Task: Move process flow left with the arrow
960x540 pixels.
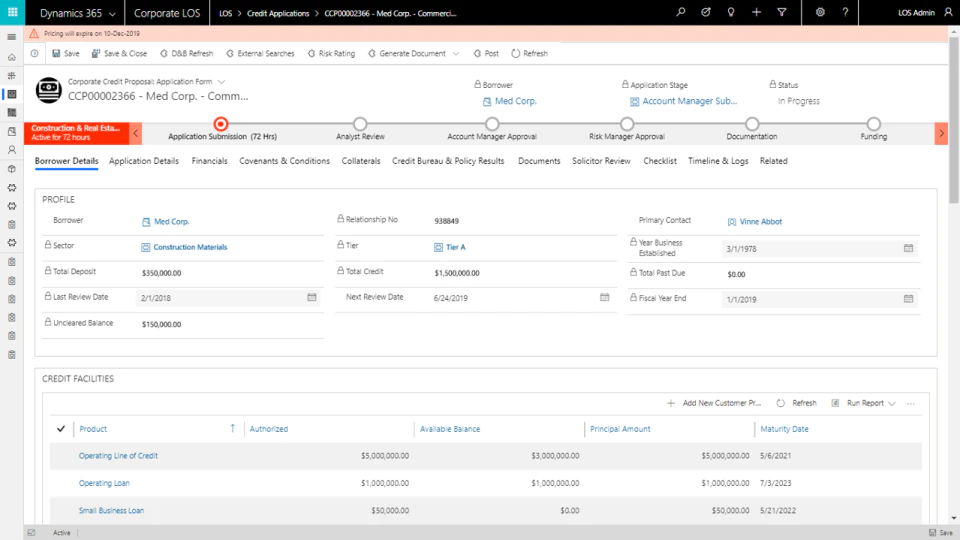Action: (136, 133)
